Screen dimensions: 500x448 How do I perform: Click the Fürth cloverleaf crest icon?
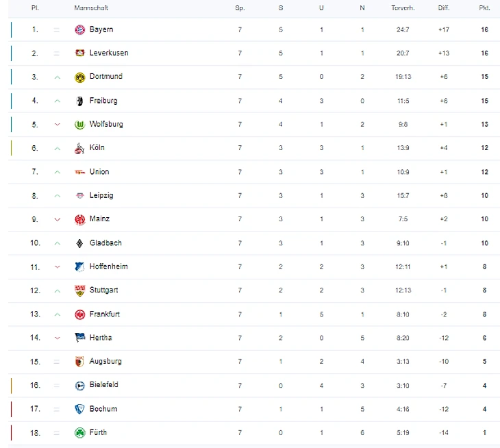[79, 433]
